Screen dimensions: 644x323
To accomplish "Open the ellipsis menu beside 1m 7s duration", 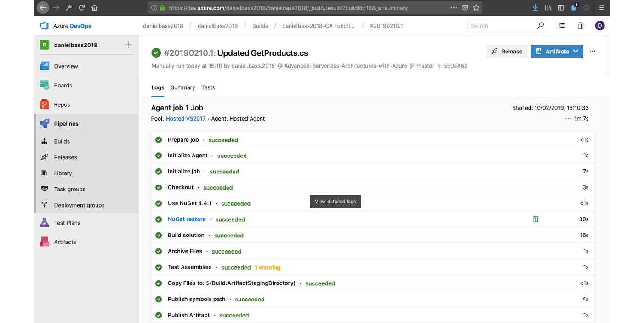I will click(x=568, y=119).
